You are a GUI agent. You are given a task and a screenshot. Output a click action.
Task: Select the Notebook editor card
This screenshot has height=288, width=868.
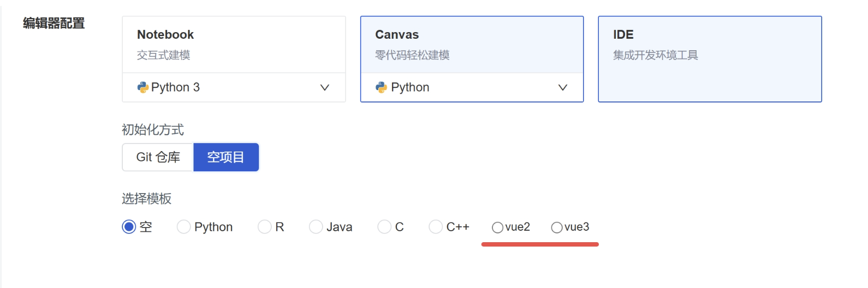(x=234, y=45)
